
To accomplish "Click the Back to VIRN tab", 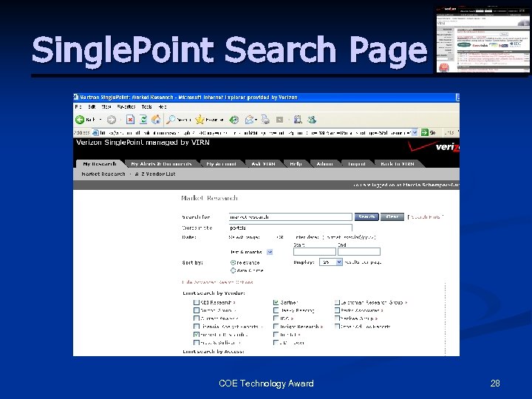I will [x=398, y=164].
